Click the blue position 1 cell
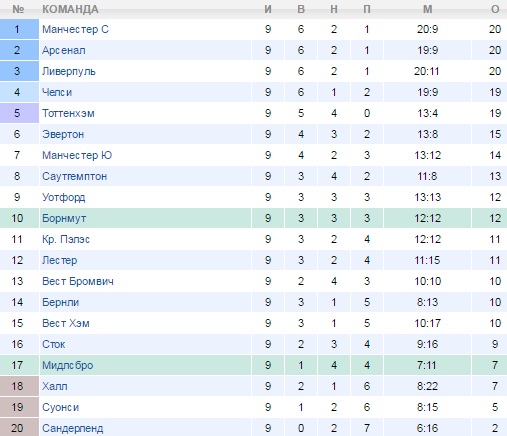 19,29
